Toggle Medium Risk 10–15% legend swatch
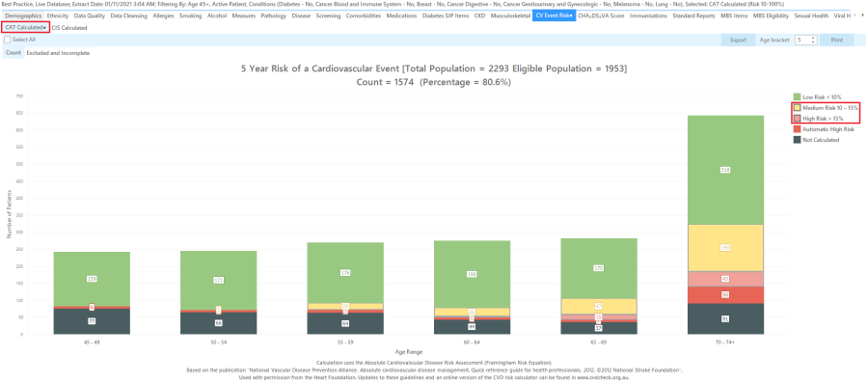The width and height of the screenshot is (868, 384). coord(798,107)
